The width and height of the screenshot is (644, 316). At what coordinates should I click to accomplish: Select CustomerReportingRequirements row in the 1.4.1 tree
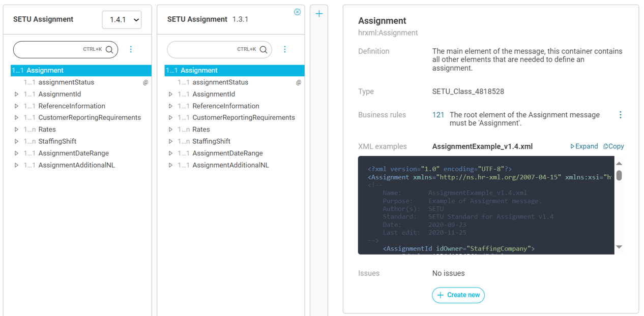[x=81, y=117]
